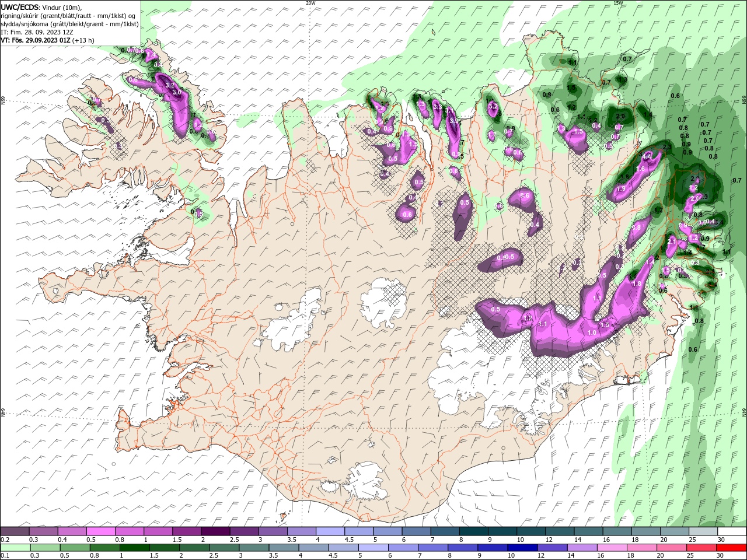The image size is (747, 560).
Task: Click the 'rigning/skúrir (grænt/blátt/rautt - mm/1klst) og' line
Action: (69, 15)
